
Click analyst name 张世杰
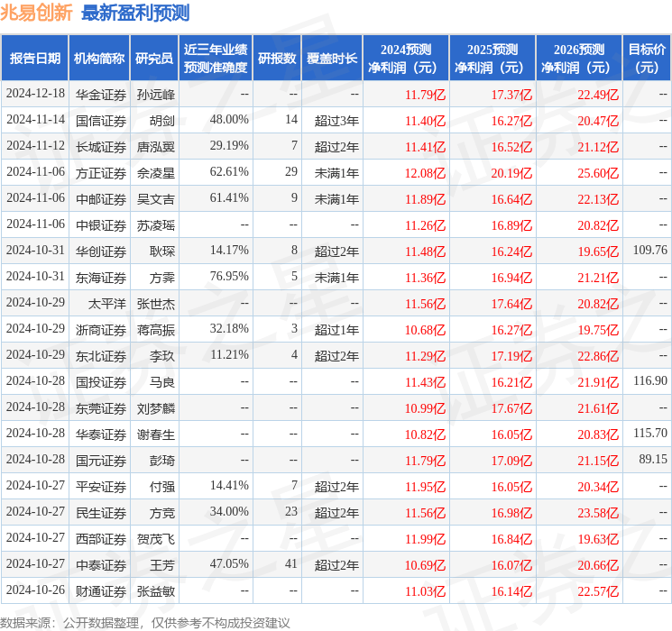(x=155, y=304)
